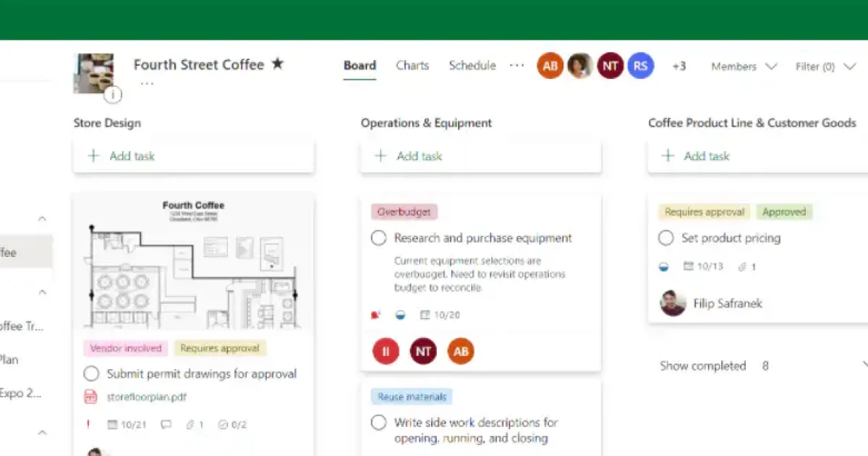Viewport: 868px width, 456px height.
Task: Star the Fourth Street Coffee plan
Action: (x=276, y=64)
